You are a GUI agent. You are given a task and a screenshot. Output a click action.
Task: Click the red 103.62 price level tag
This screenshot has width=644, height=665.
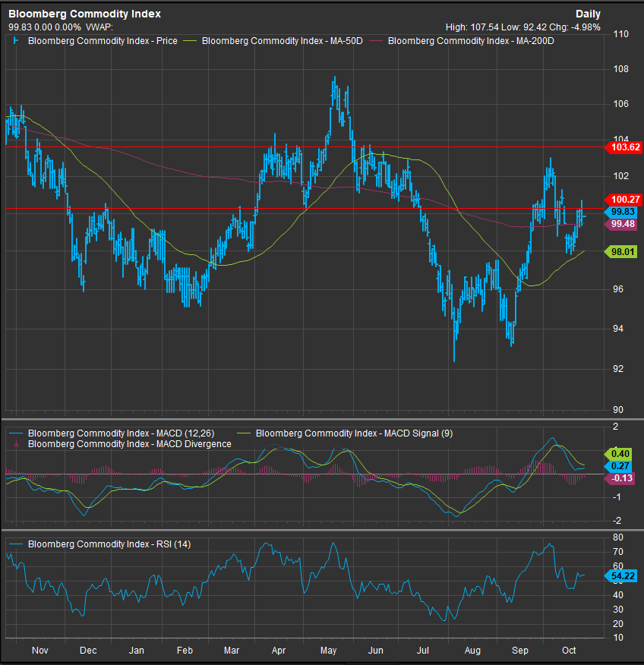point(623,147)
